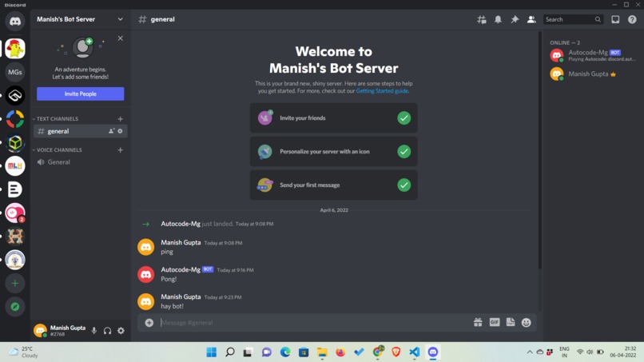Open Visual Studio Code from taskbar

(414, 352)
